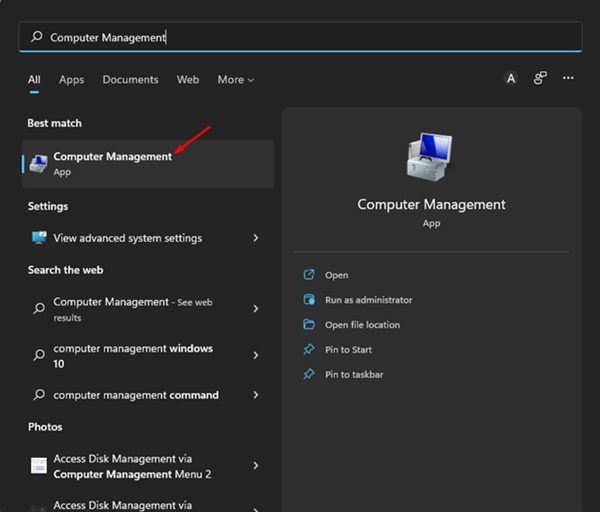Click magnifier icon beside command suggestion
The image size is (600, 512).
[39, 395]
